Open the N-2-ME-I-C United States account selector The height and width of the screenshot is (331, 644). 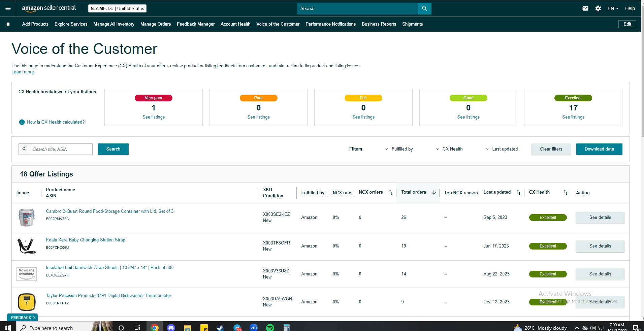coord(117,8)
